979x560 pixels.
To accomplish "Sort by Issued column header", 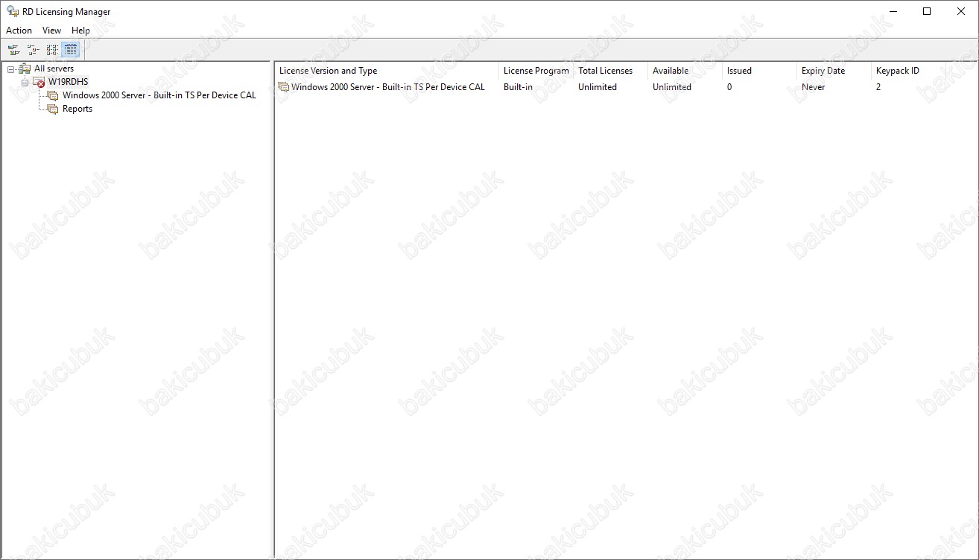I will [759, 71].
